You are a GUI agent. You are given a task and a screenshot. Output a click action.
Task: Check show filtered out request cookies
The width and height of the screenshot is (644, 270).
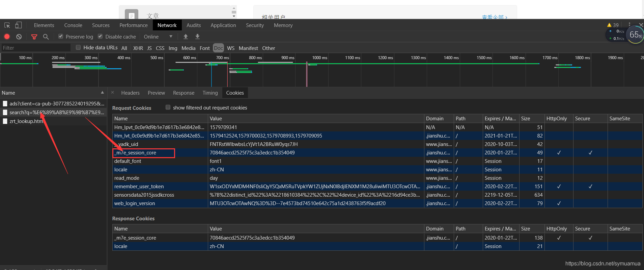click(168, 107)
